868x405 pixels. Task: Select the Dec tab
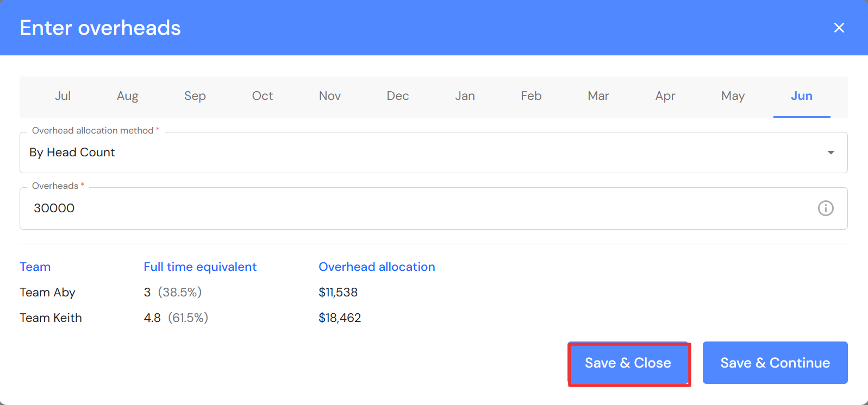tap(397, 96)
